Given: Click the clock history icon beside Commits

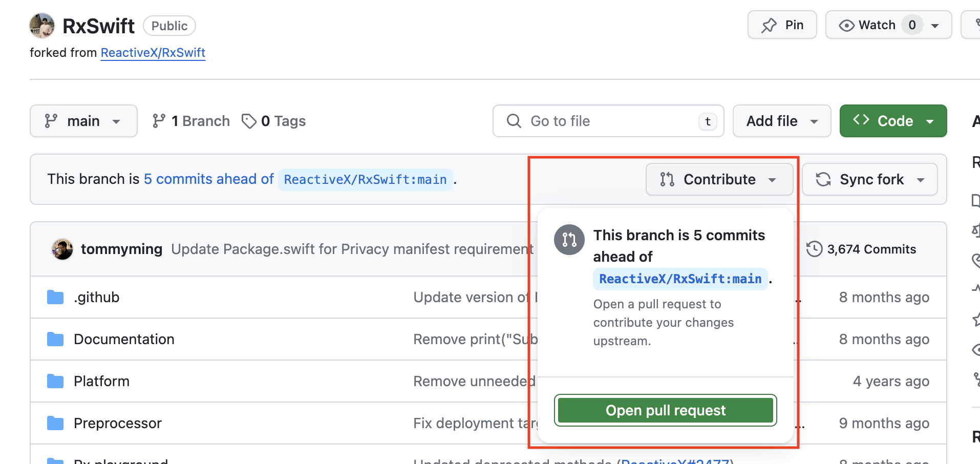Looking at the screenshot, I should [x=814, y=249].
